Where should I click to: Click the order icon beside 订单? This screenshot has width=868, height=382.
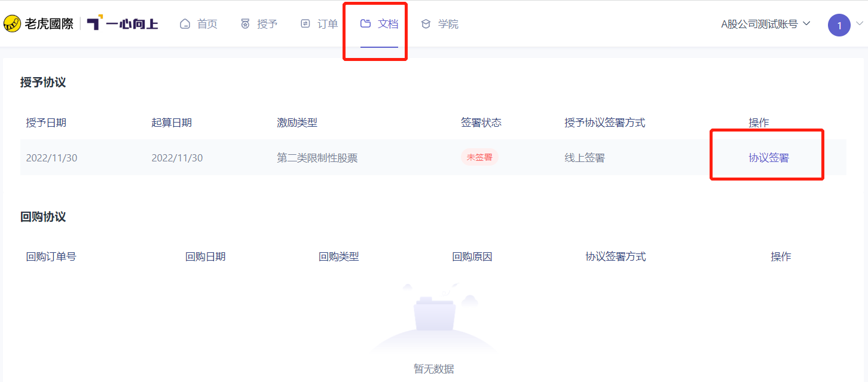(x=305, y=24)
